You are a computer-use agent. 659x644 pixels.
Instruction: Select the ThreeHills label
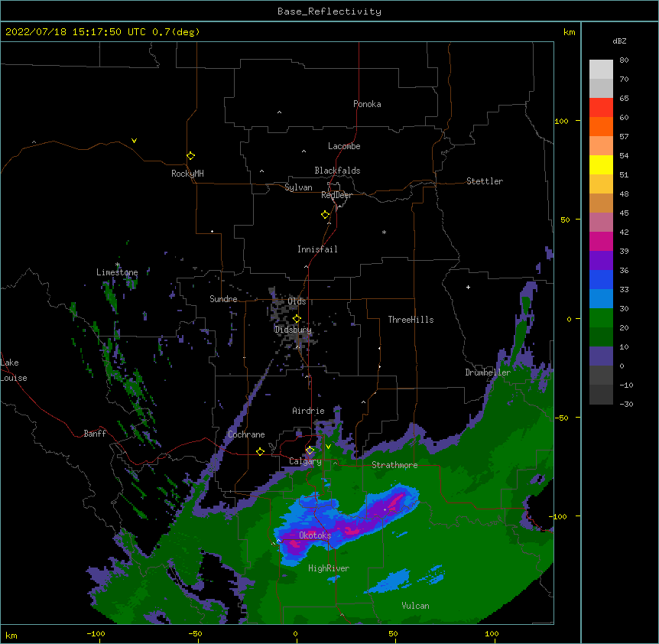(x=411, y=320)
